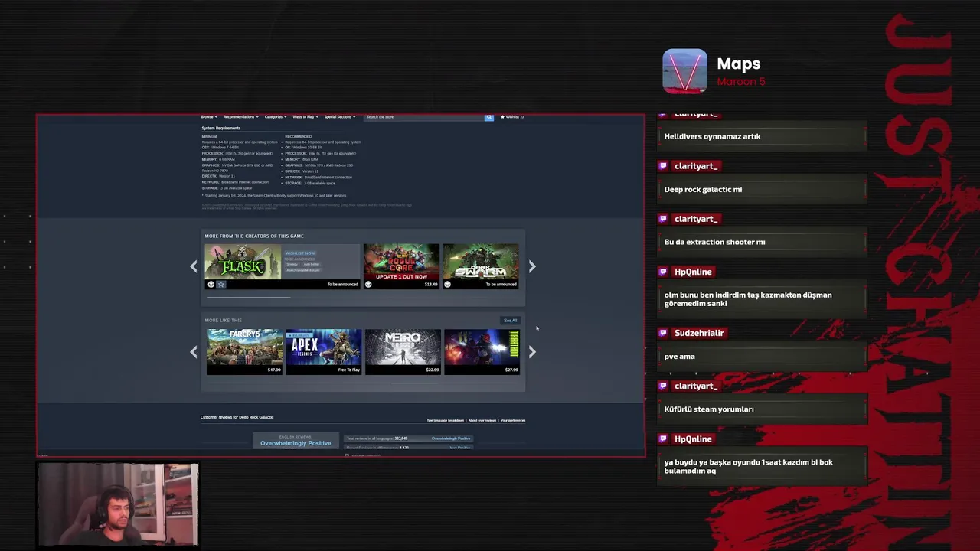Click Twitch badge beside Sudzehrialir
The image size is (980, 551).
662,333
